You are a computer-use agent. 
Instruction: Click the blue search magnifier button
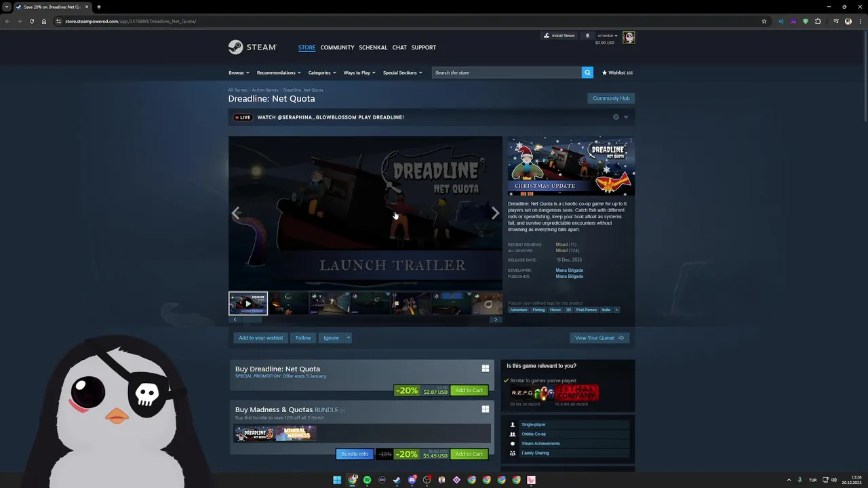coord(587,73)
